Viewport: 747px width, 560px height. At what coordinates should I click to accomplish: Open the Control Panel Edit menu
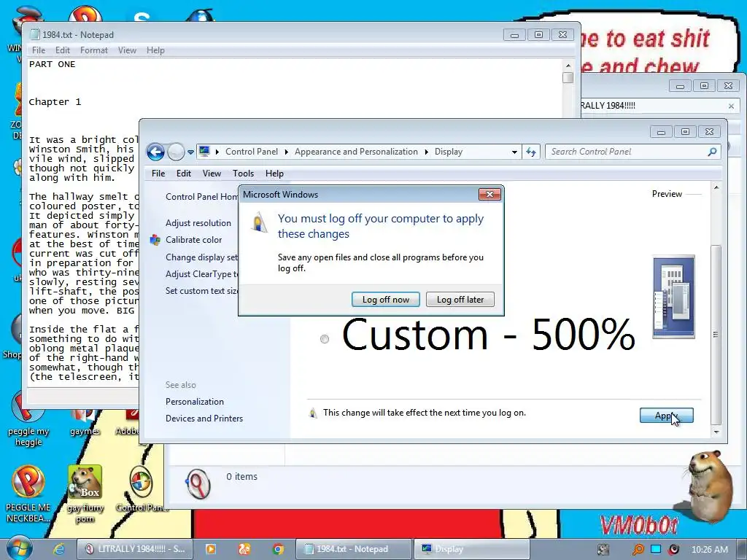(183, 174)
